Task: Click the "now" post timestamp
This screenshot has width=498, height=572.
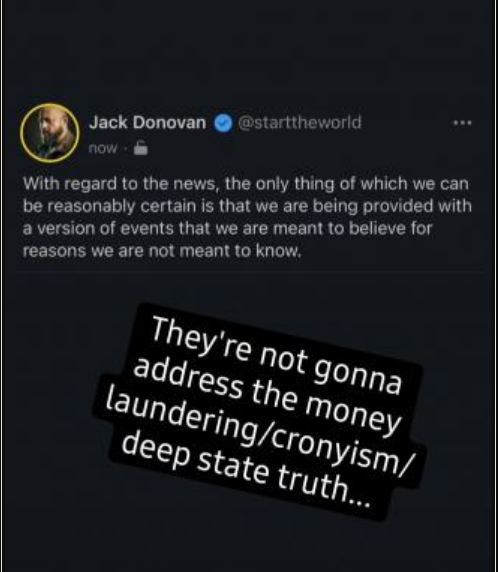Action: pos(103,148)
